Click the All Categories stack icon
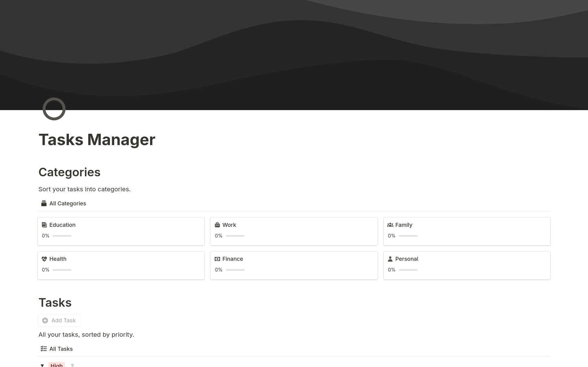 44,204
